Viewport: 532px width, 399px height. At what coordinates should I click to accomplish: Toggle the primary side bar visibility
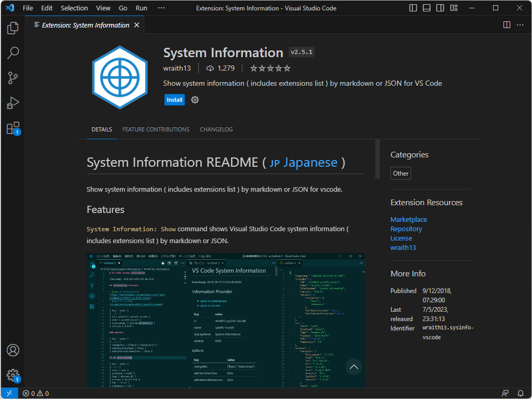click(413, 8)
